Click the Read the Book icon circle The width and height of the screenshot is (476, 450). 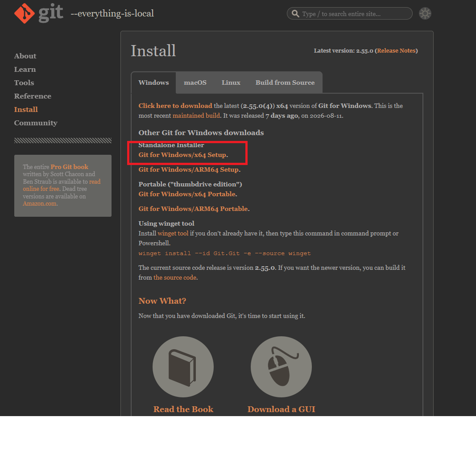click(x=183, y=367)
